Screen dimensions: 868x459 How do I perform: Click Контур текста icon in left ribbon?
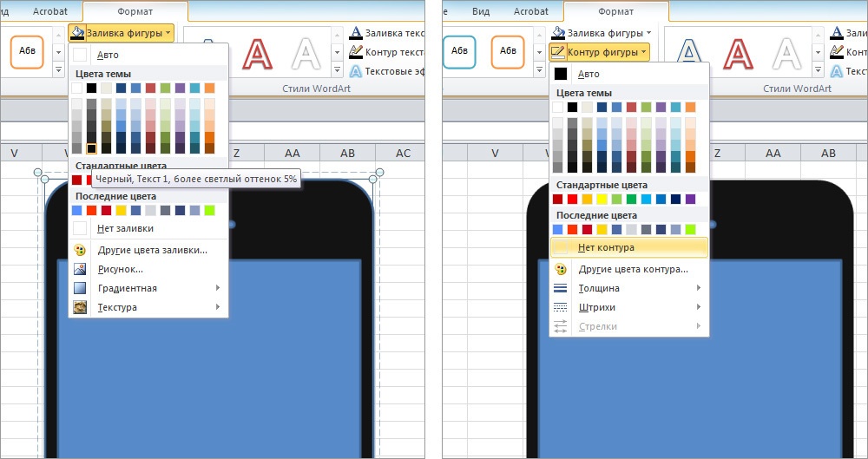tap(356, 52)
